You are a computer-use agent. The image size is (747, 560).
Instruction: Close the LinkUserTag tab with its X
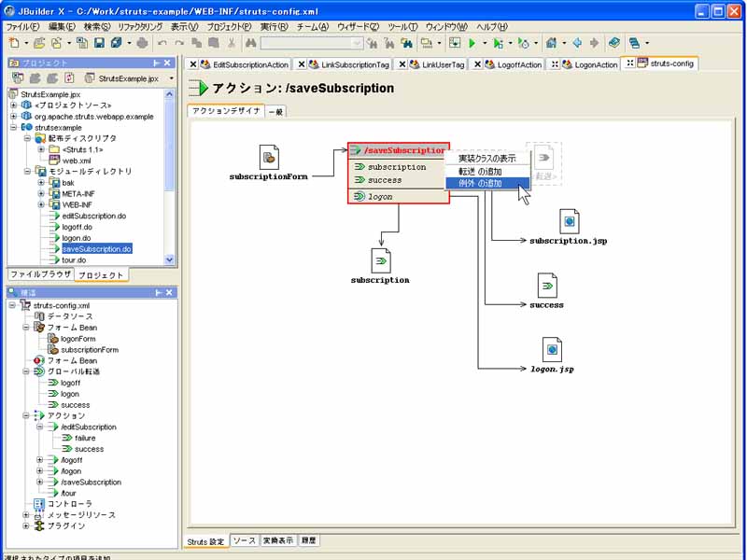(x=402, y=64)
